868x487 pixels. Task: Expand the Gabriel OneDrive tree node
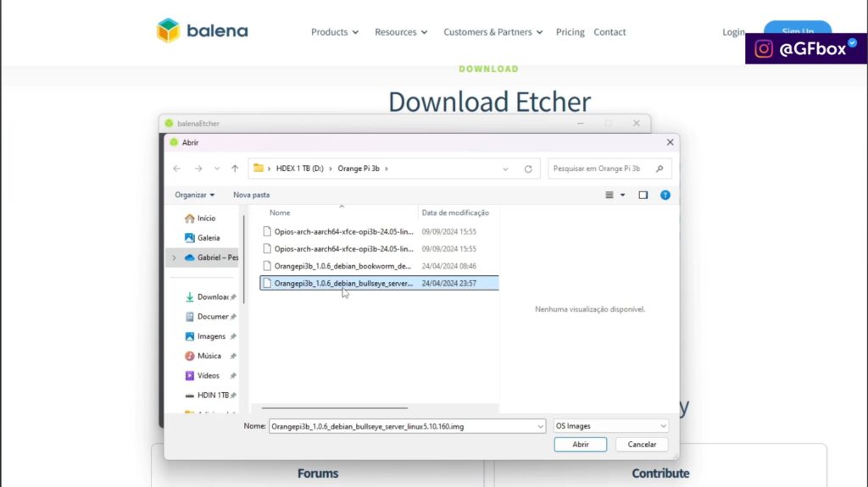coord(174,257)
